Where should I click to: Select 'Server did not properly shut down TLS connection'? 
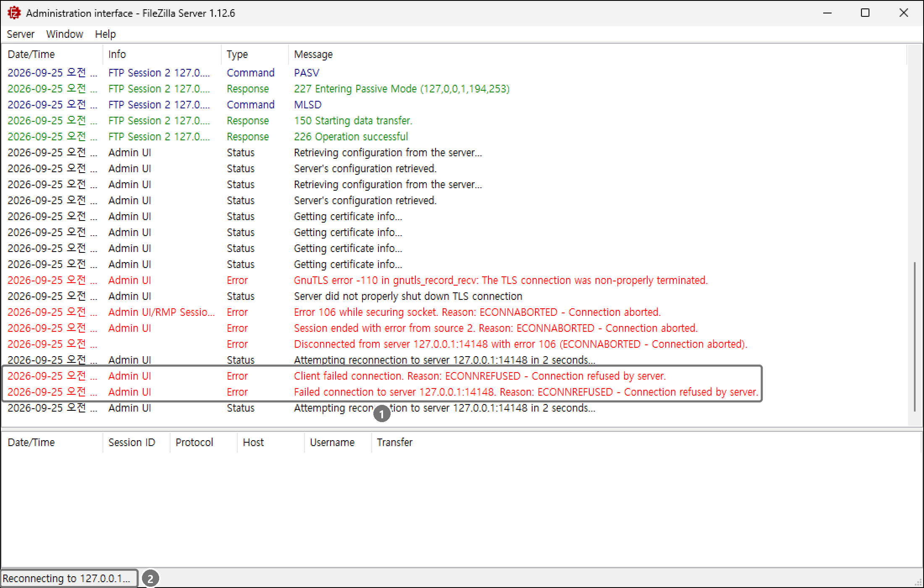click(x=454, y=296)
